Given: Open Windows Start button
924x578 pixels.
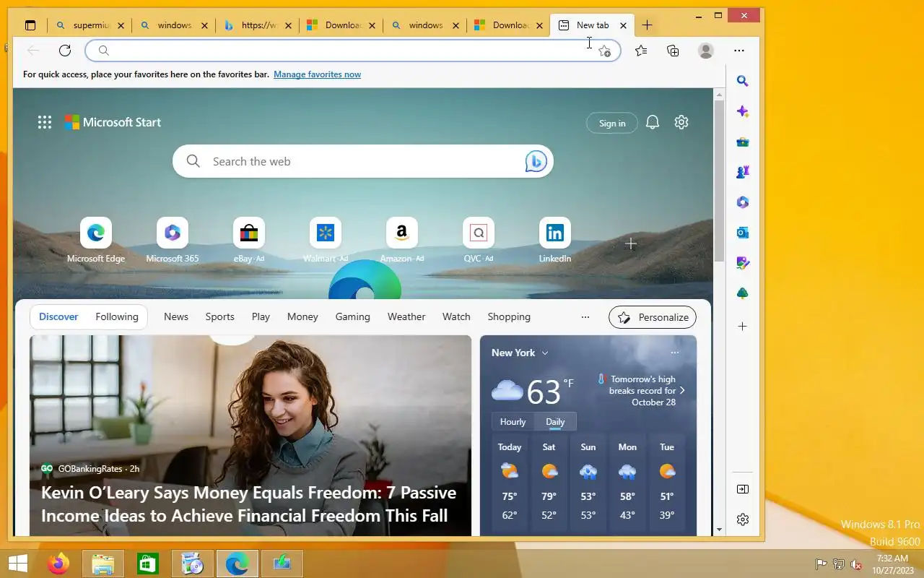Looking at the screenshot, I should coord(17,564).
